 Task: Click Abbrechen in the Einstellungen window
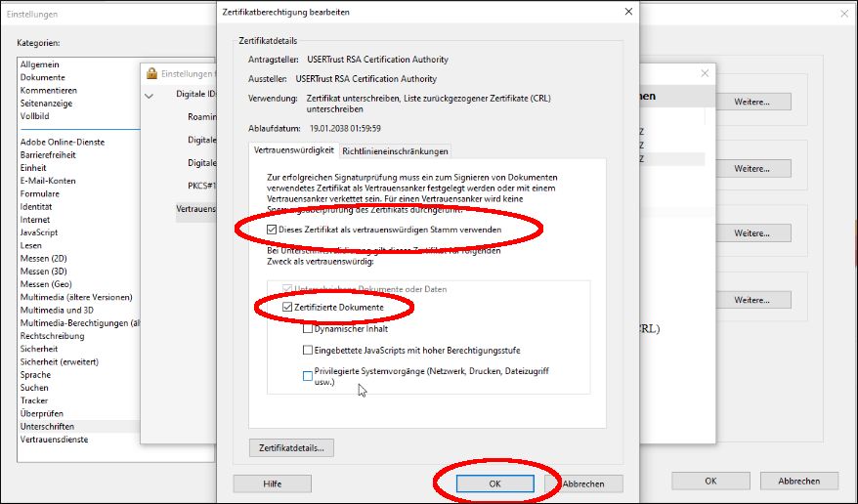[x=799, y=481]
